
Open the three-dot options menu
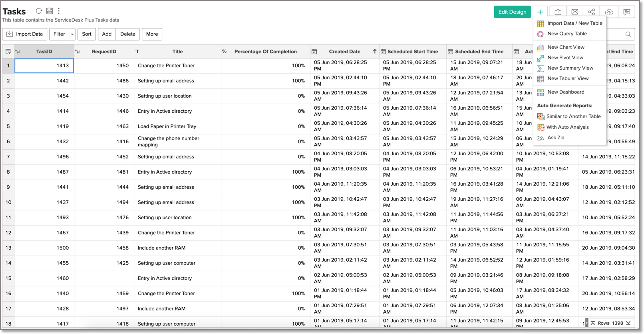pos(59,11)
